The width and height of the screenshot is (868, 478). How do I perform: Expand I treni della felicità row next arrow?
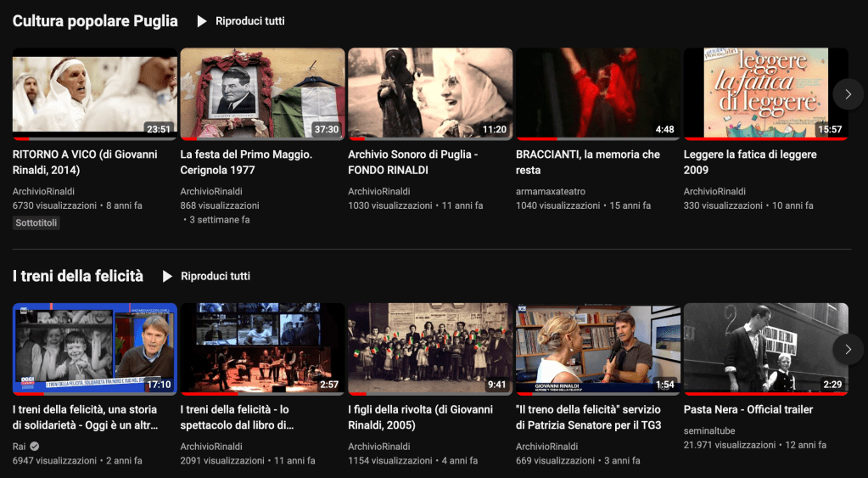click(848, 348)
